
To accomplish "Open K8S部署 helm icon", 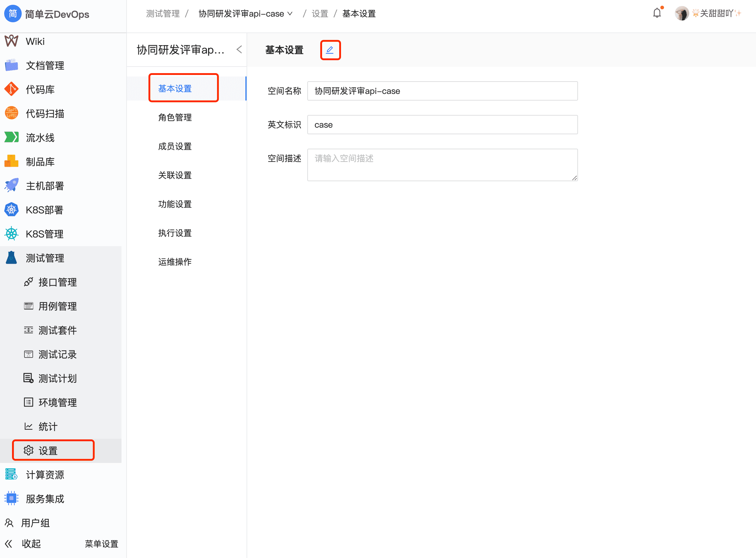I will [x=11, y=210].
